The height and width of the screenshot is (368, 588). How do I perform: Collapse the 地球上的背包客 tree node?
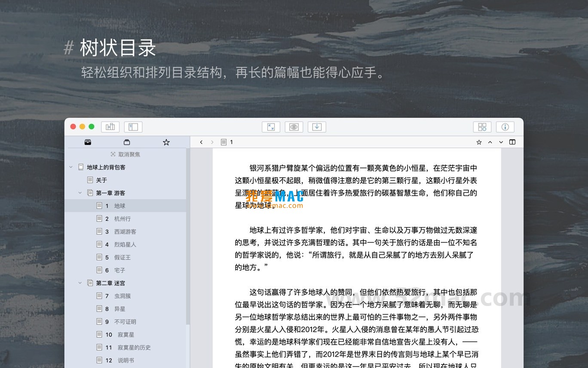pos(71,167)
